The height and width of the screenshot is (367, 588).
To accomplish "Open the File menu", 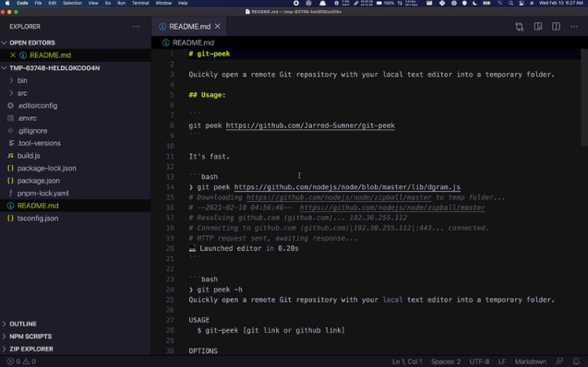I will coord(38,3).
